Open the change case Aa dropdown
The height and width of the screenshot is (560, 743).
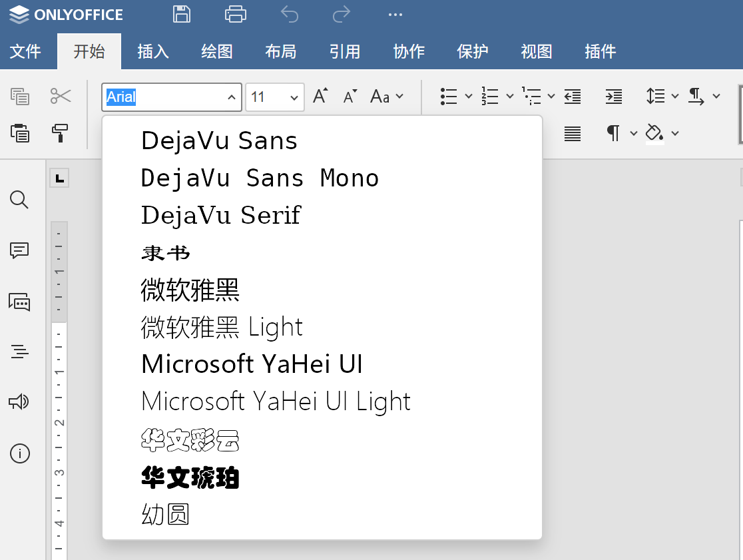tap(387, 97)
